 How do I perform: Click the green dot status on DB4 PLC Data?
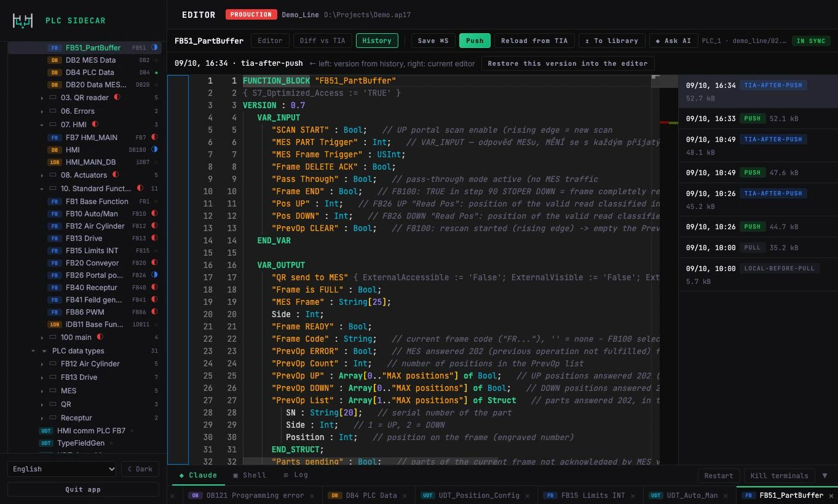click(156, 73)
